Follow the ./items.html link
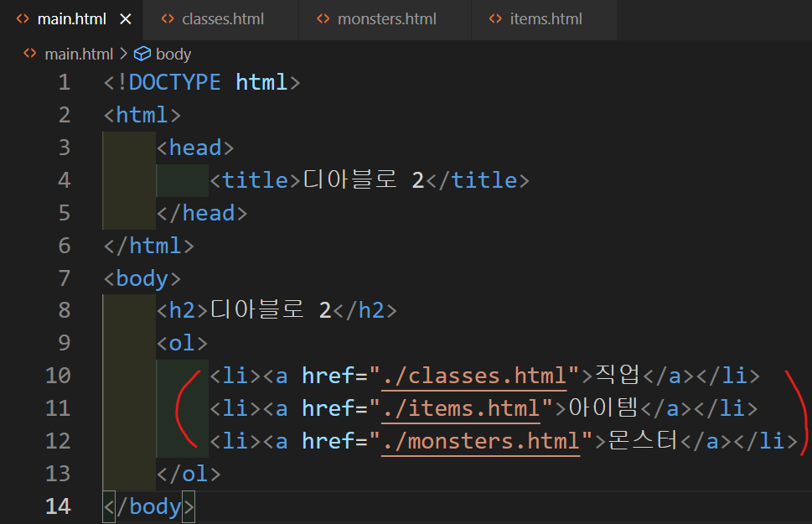The image size is (812, 524). pyautogui.click(x=460, y=408)
